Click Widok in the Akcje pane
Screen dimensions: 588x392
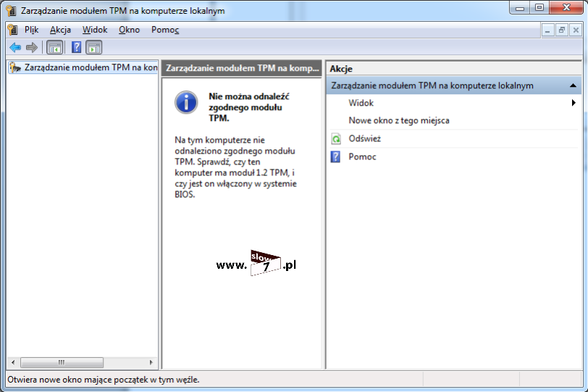click(x=361, y=103)
